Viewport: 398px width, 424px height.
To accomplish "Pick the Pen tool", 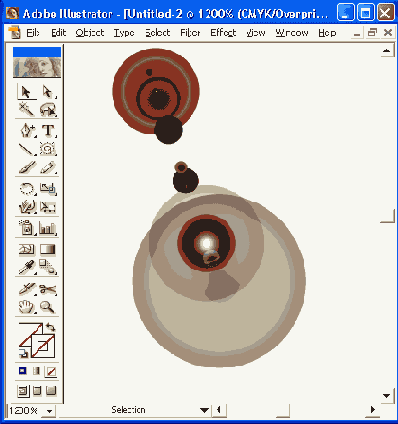I will click(27, 130).
